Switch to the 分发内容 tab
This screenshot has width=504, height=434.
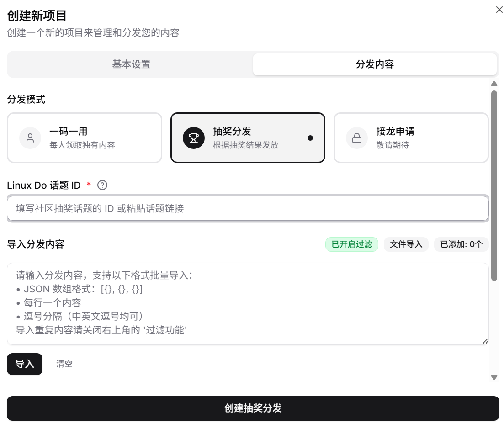(x=375, y=64)
